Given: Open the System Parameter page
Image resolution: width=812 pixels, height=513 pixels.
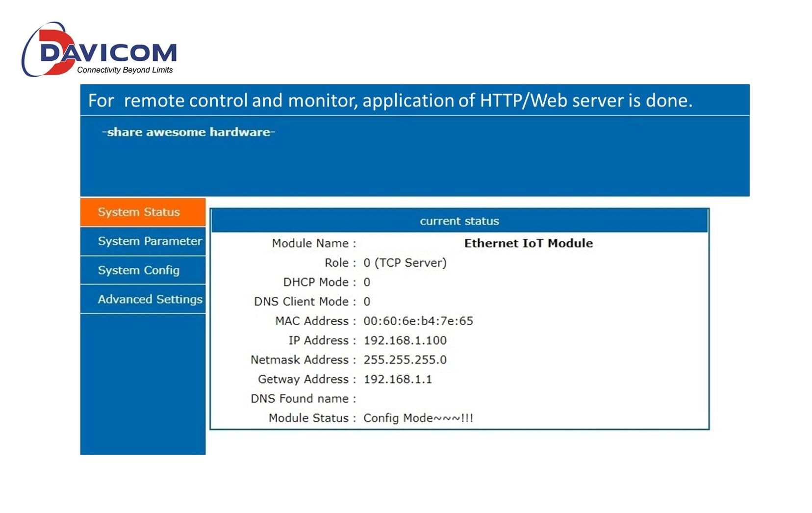Looking at the screenshot, I should [143, 241].
